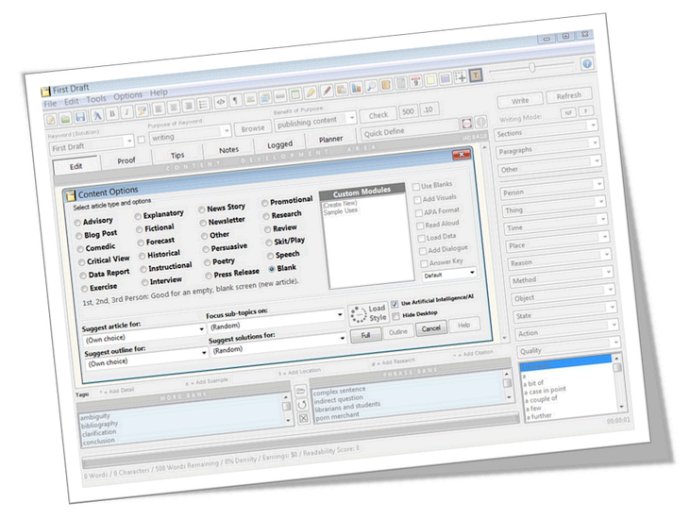Click the bulleted list toolbar icon
The width and height of the screenshot is (690, 519).
coord(203,104)
